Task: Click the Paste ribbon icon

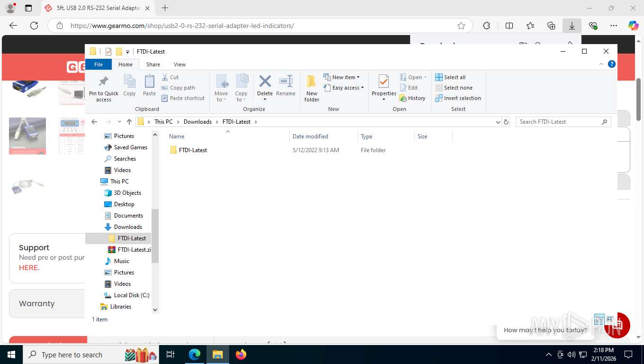Action: pyautogui.click(x=149, y=86)
